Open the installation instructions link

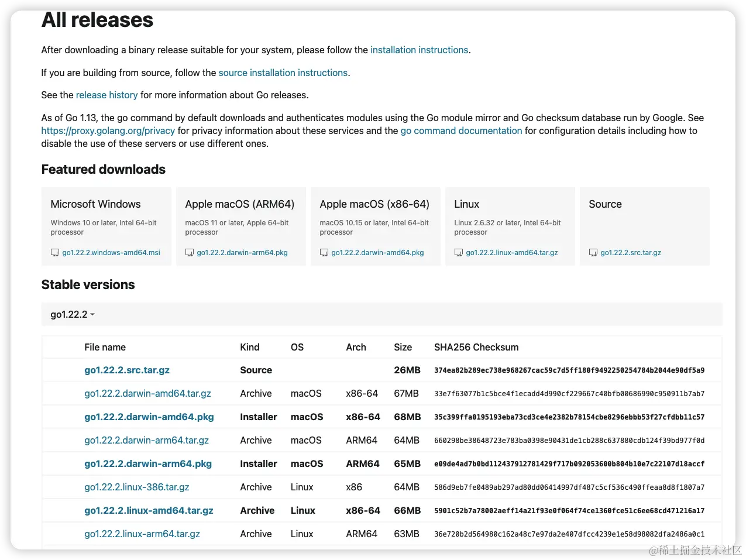point(419,50)
